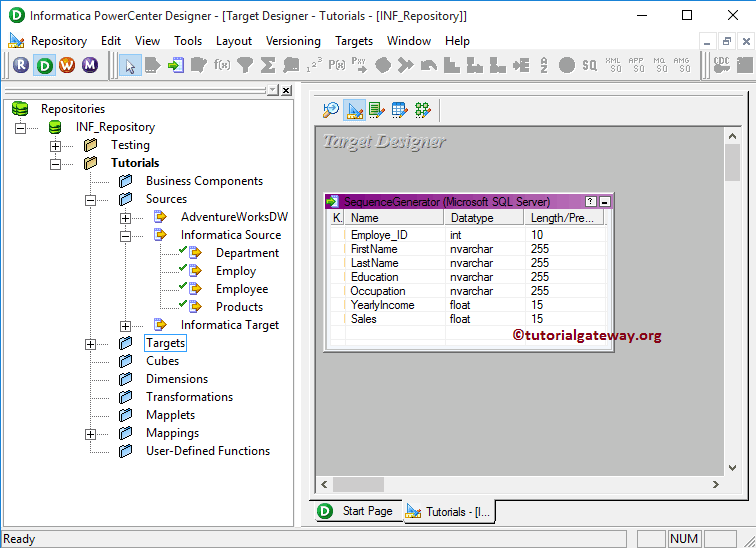The image size is (756, 548).
Task: Click the help ? button on SequenceGenerator
Action: click(x=591, y=201)
